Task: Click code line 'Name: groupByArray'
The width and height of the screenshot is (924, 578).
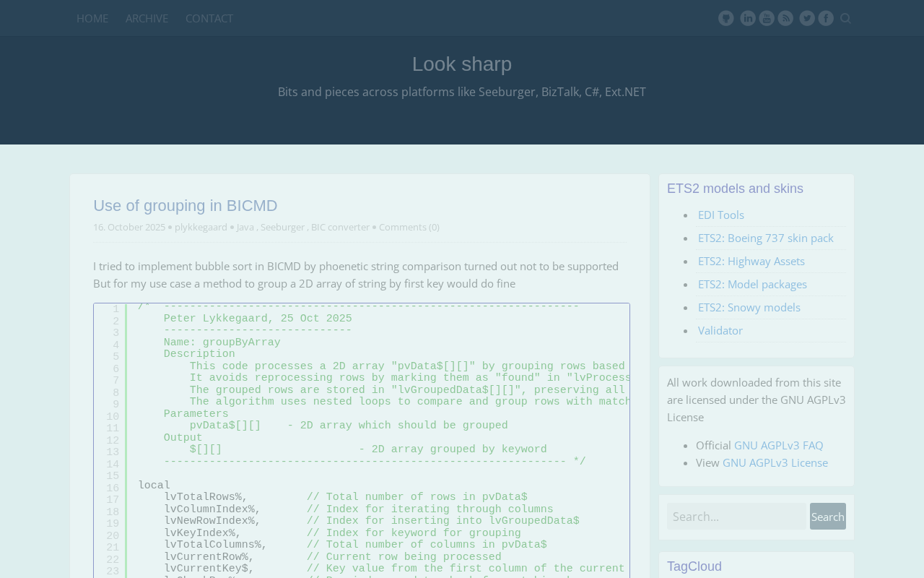Action: tap(222, 342)
